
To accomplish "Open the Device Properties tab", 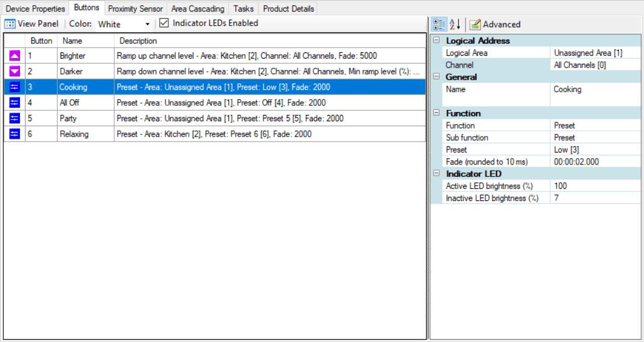I will [x=35, y=8].
